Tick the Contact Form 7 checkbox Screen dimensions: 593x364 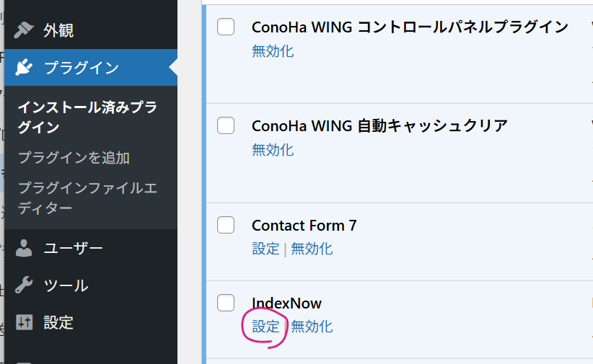pos(226,225)
